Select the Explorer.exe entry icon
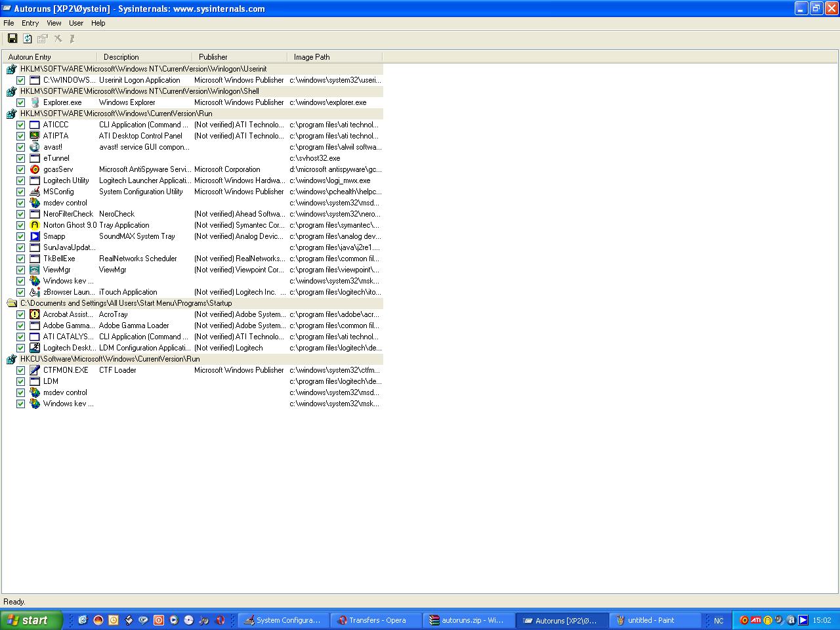 click(x=35, y=102)
